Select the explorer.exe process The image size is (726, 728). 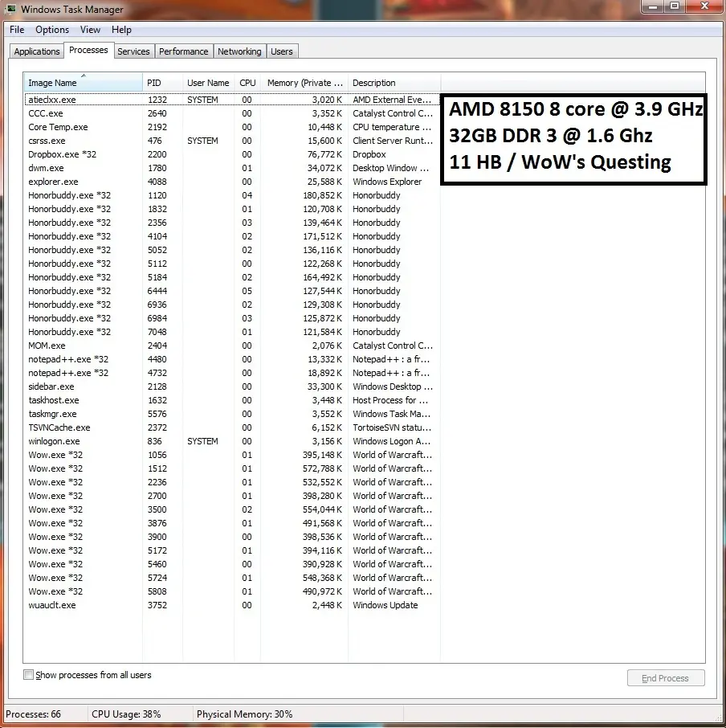[231, 182]
